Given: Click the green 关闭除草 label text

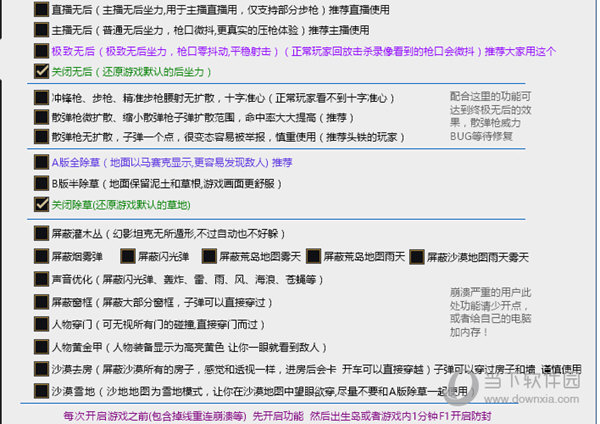Looking at the screenshot, I should (x=121, y=205).
